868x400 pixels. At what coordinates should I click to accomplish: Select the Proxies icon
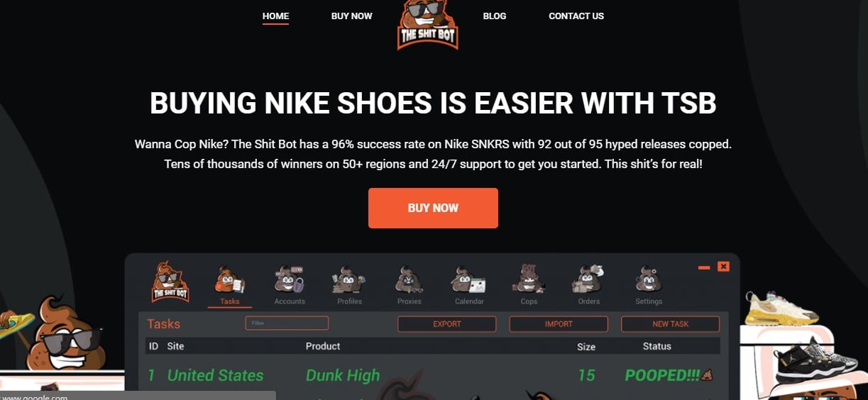pos(410,280)
